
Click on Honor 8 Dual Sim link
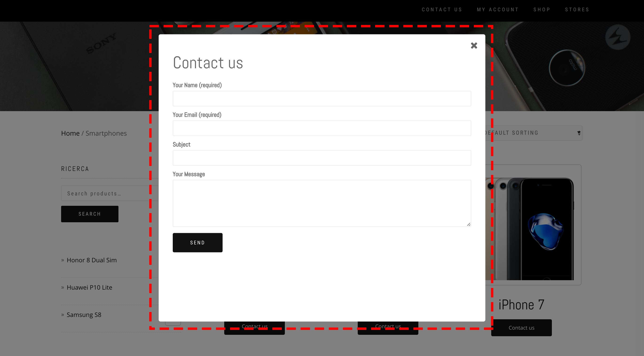pyautogui.click(x=92, y=259)
